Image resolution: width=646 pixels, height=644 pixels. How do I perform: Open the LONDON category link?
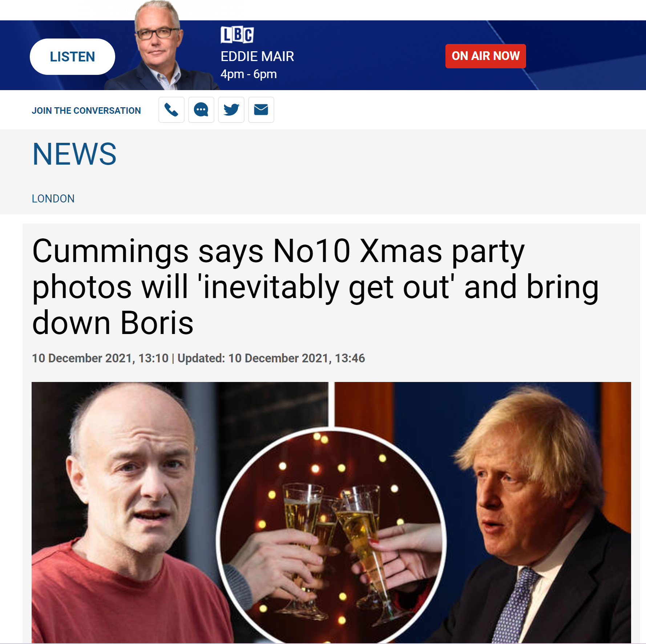(53, 198)
